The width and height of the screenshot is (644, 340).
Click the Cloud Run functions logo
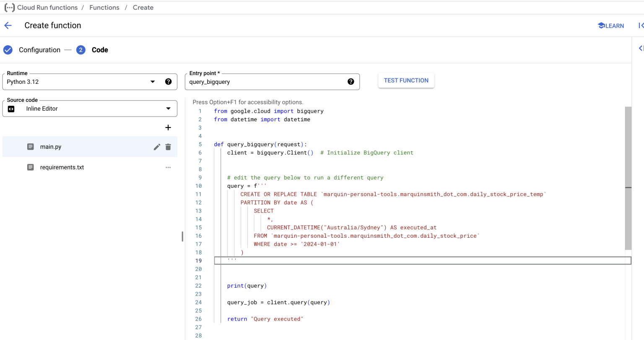(9, 7)
